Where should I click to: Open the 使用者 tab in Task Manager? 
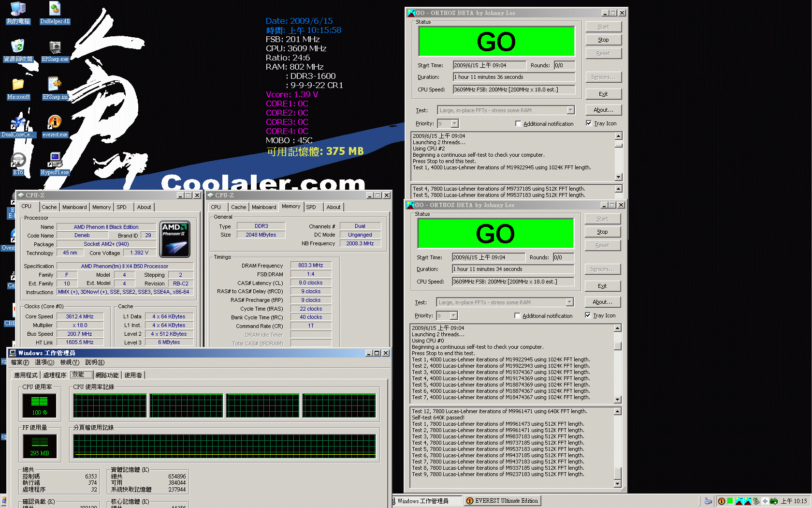click(x=133, y=375)
